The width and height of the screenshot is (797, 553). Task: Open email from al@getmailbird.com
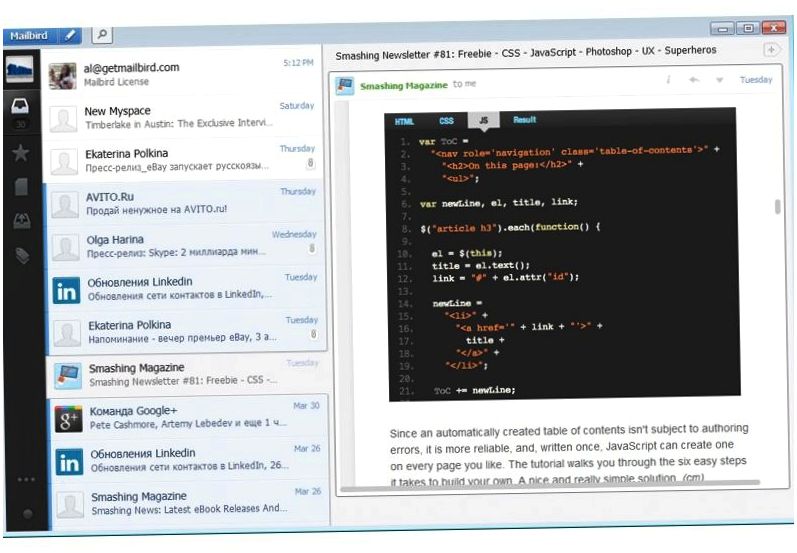(x=181, y=74)
